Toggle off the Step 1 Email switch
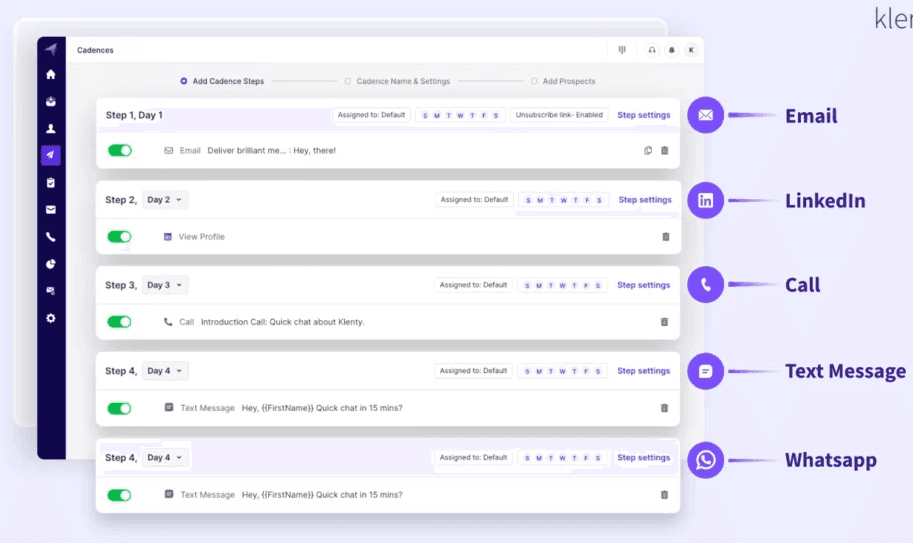913x543 pixels. (x=119, y=150)
